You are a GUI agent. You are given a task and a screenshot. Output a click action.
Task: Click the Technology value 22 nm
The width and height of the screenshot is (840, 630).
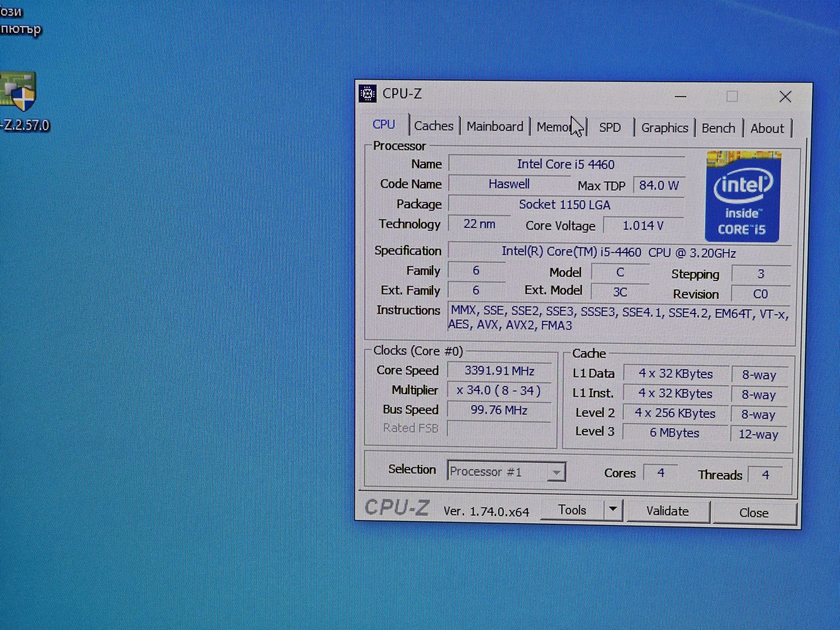pos(479,224)
